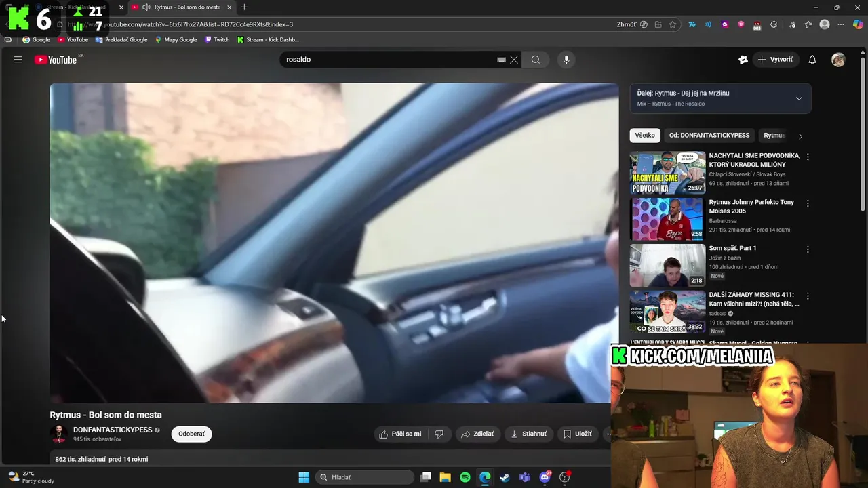Open Steam from taskbar

click(x=505, y=477)
